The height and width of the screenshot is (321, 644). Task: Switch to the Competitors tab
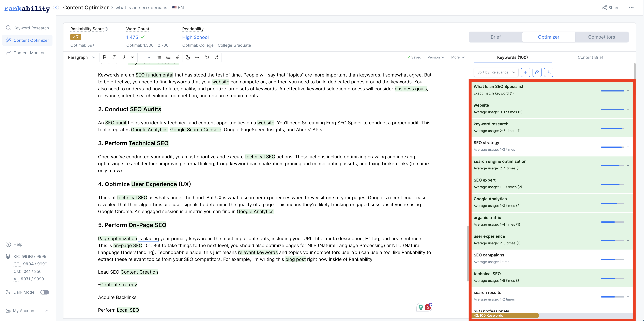(x=601, y=37)
